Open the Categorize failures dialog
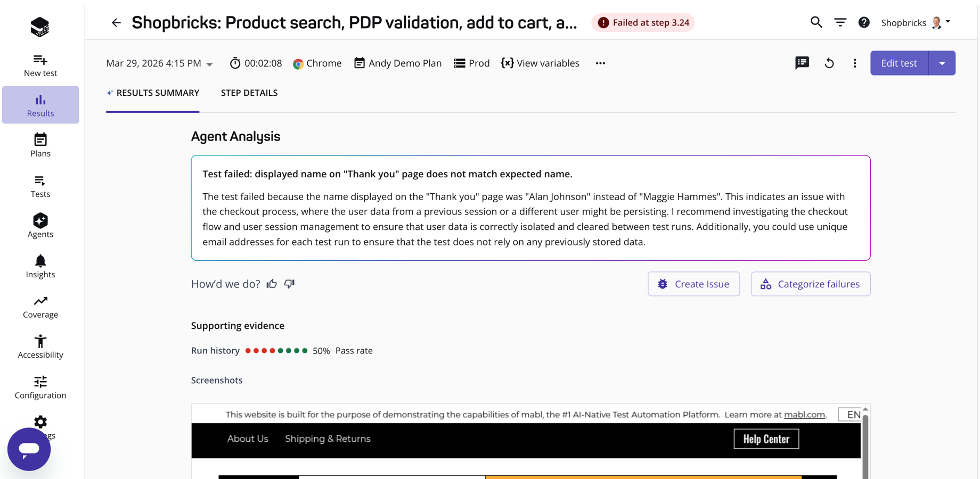980x479 pixels. 810,284
